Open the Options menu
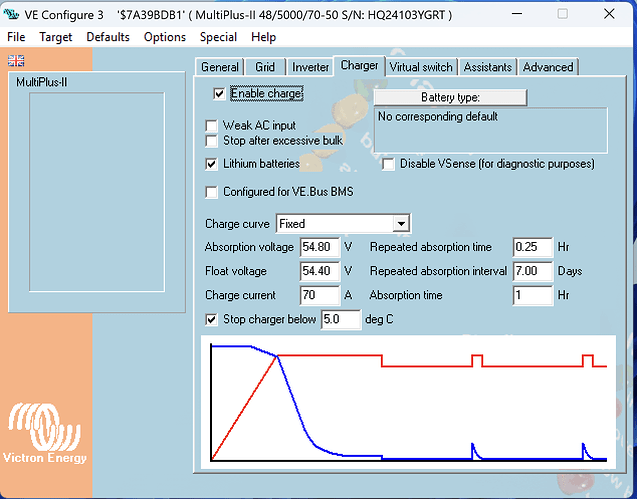The width and height of the screenshot is (637, 499). click(x=165, y=37)
